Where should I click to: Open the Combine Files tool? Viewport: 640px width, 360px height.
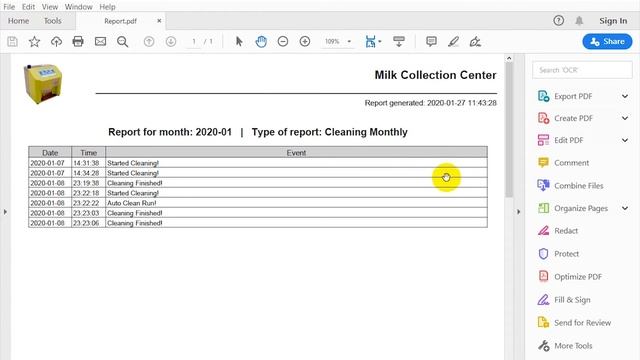click(578, 186)
